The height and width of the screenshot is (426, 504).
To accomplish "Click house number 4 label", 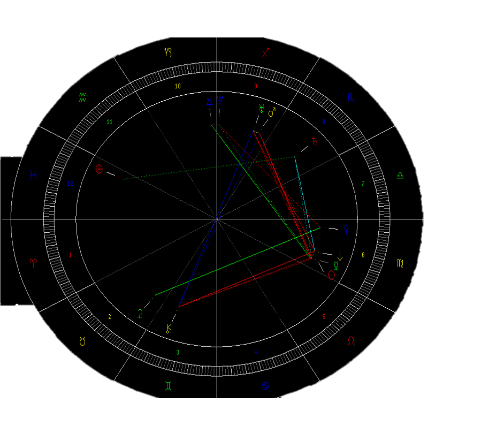I will (256, 353).
